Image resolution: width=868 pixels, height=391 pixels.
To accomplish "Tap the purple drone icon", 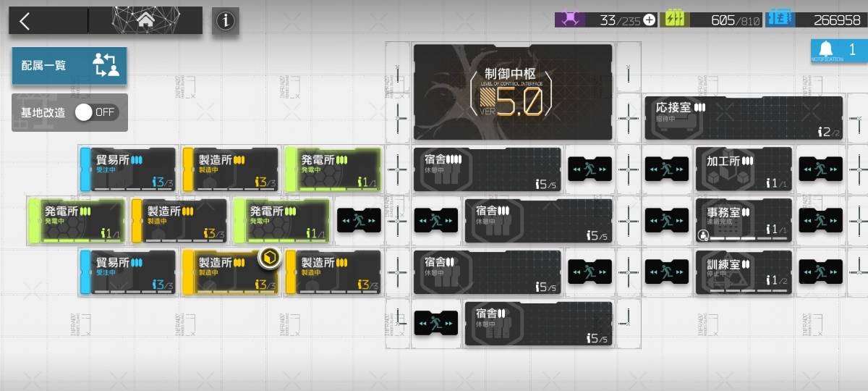I will point(569,20).
